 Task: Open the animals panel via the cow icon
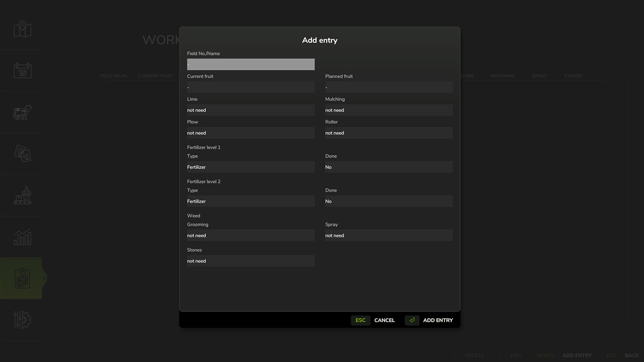22,113
